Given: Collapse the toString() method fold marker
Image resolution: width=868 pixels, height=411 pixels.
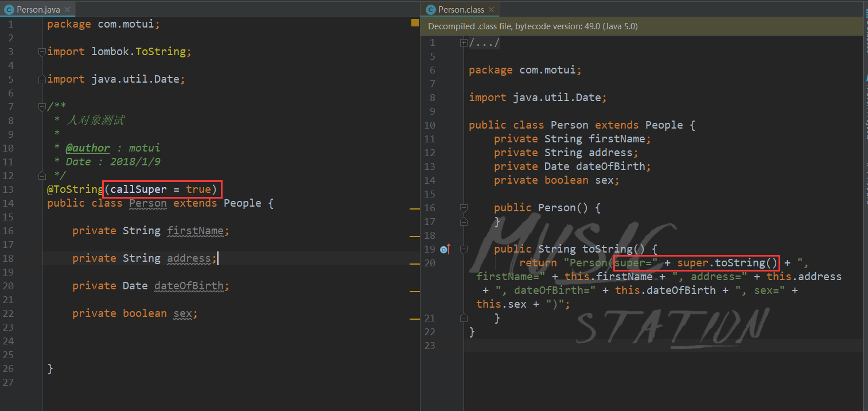Looking at the screenshot, I should coord(464,249).
